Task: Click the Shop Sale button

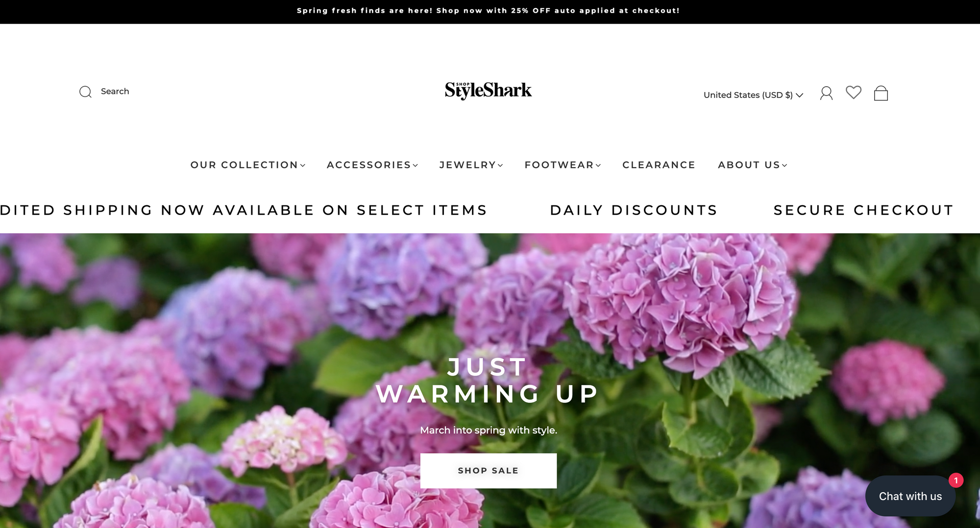Action: 489,471
